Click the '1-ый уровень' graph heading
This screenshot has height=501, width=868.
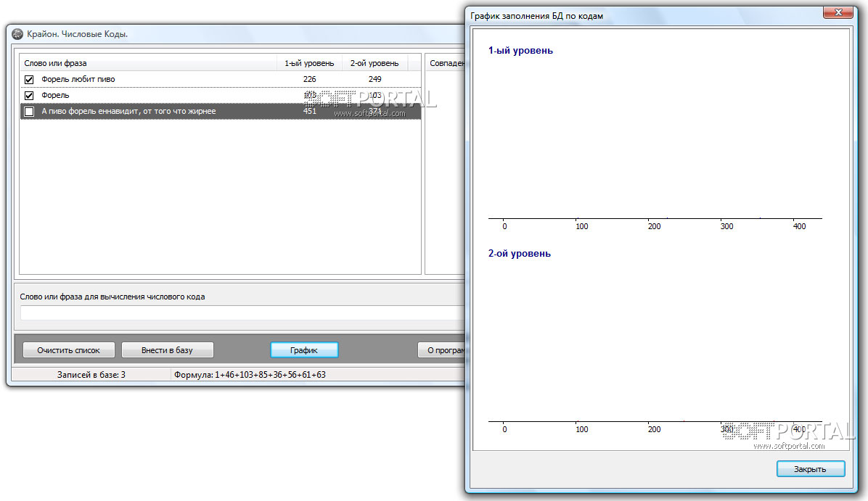[520, 50]
